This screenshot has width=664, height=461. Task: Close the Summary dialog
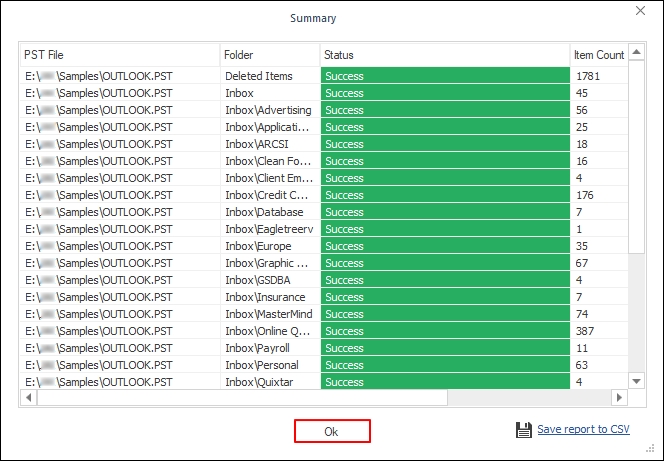641,11
